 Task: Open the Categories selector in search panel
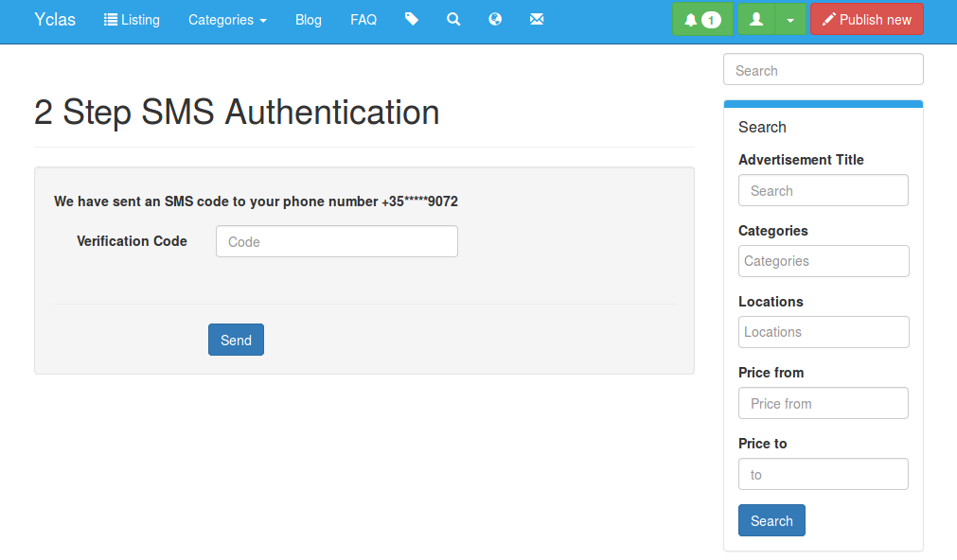[824, 261]
